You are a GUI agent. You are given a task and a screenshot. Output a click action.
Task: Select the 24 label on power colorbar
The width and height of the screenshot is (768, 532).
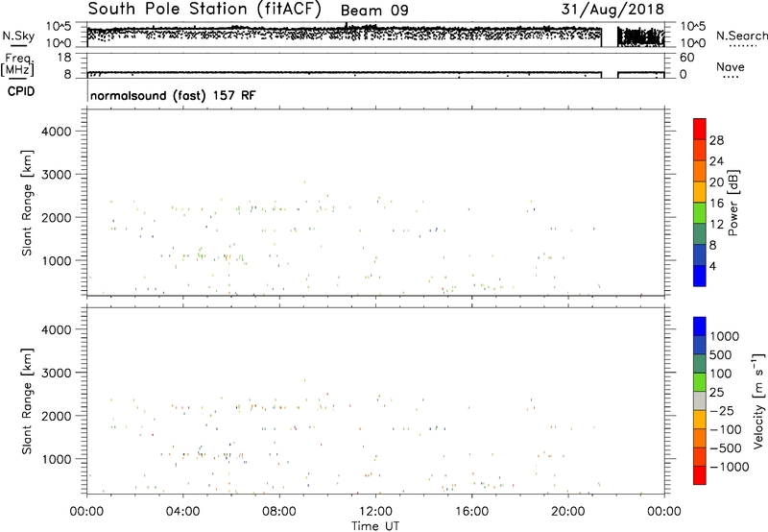(x=716, y=161)
